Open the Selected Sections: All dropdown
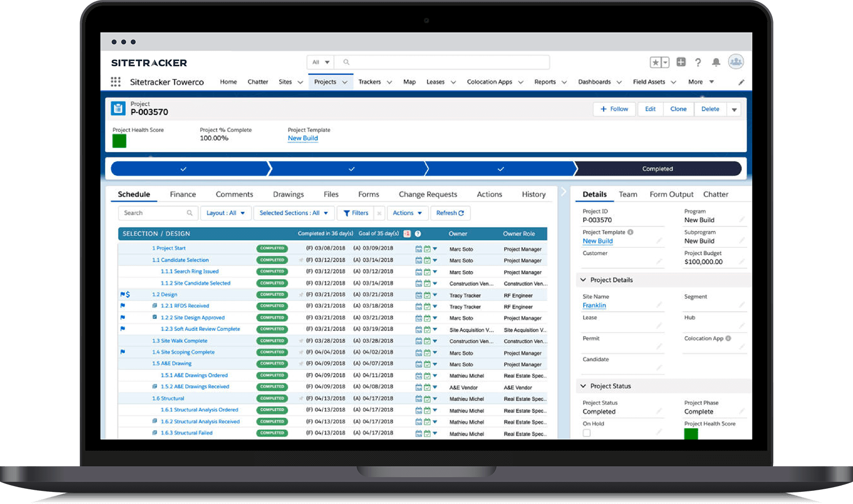This screenshot has width=853, height=504. [x=293, y=213]
